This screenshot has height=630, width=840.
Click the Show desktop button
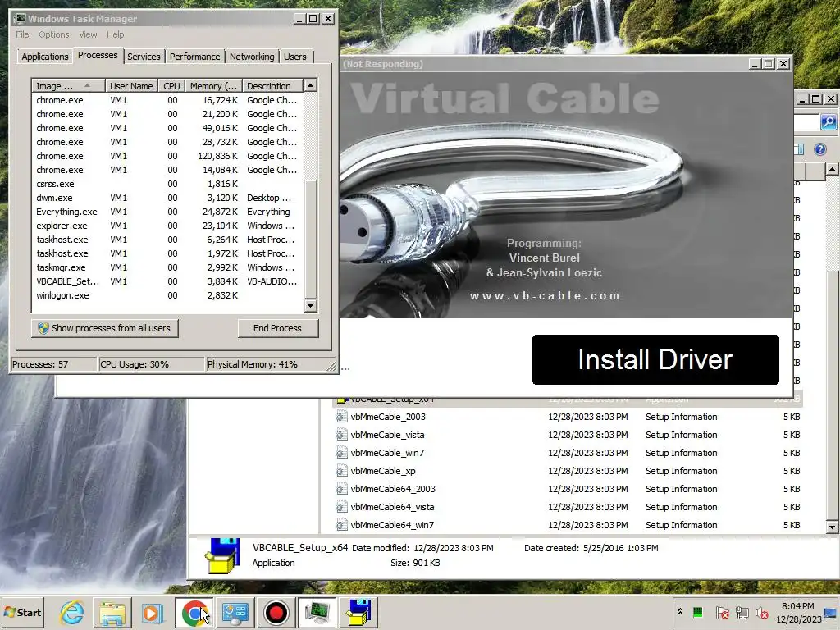coord(832,612)
